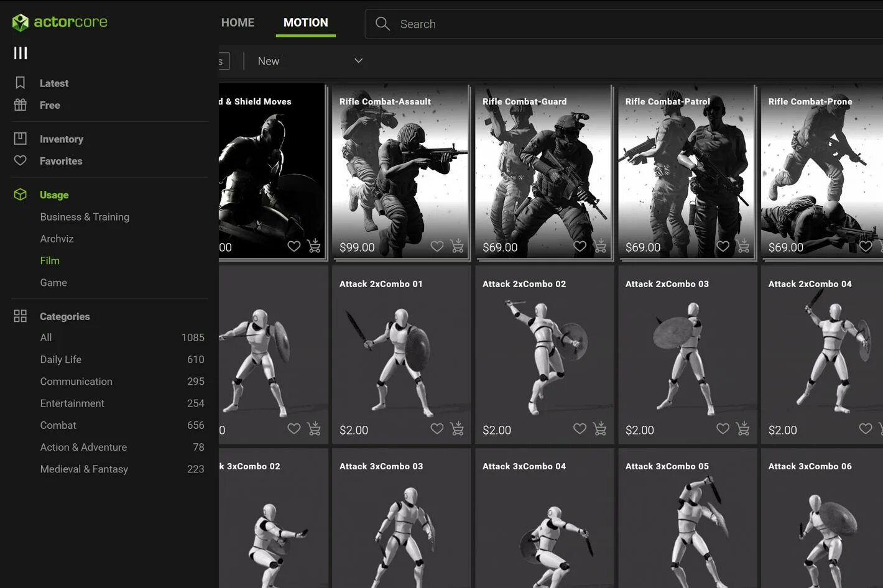Image resolution: width=883 pixels, height=588 pixels.
Task: Favorite the Shield Moves pack
Action: 294,246
